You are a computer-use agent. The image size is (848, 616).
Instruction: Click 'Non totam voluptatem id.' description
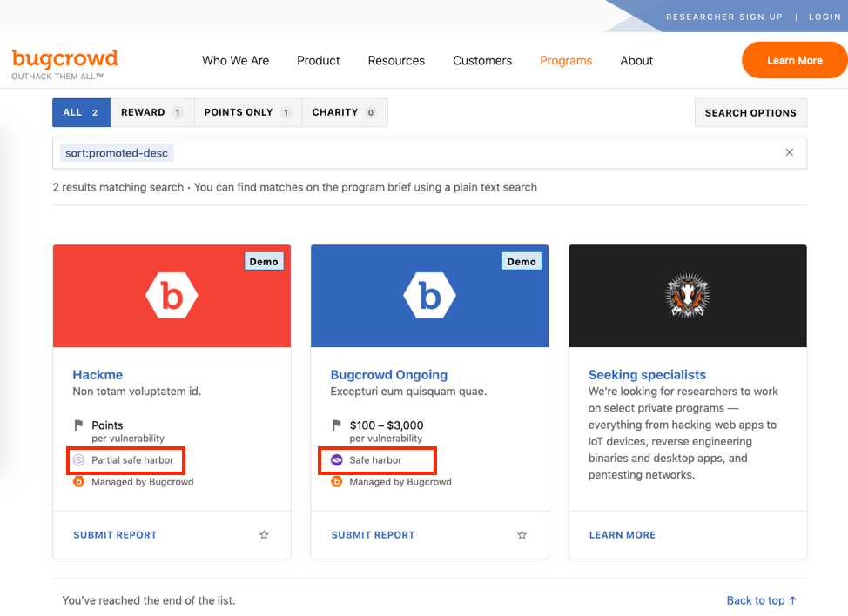click(x=137, y=392)
